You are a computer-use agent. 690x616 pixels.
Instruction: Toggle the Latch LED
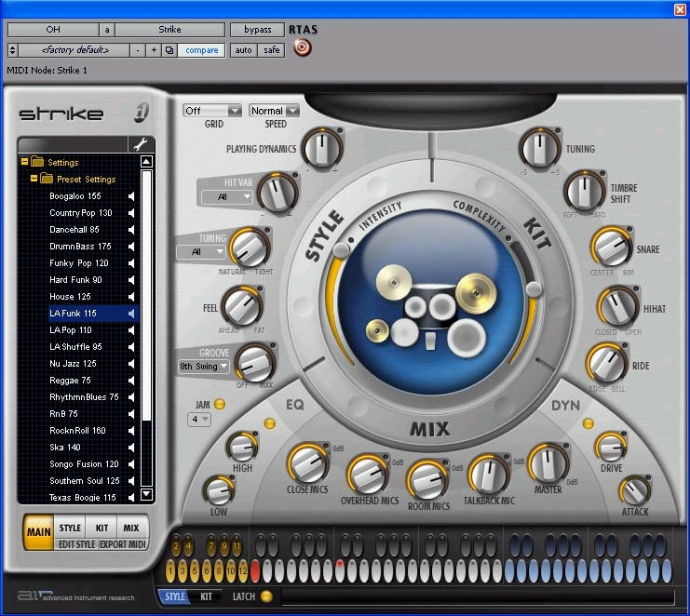coord(266,596)
